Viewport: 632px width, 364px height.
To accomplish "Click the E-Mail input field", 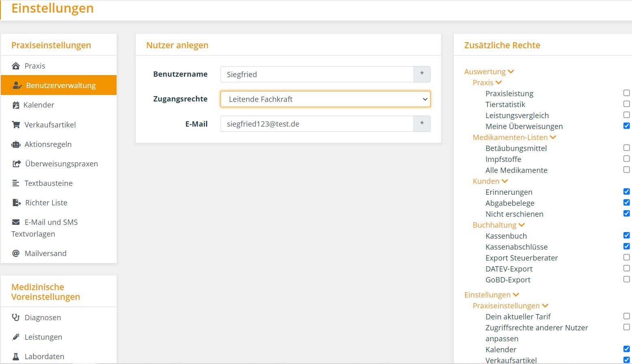I will tap(317, 124).
